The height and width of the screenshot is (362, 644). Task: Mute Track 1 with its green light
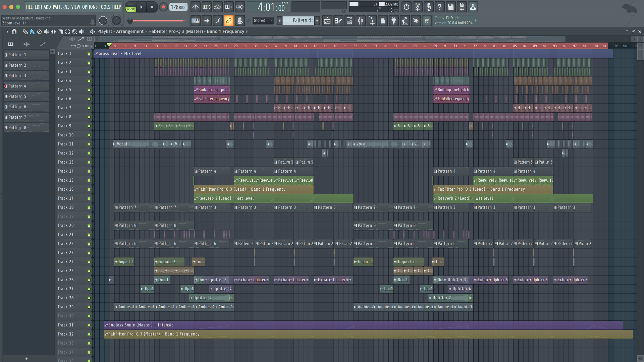pyautogui.click(x=89, y=54)
